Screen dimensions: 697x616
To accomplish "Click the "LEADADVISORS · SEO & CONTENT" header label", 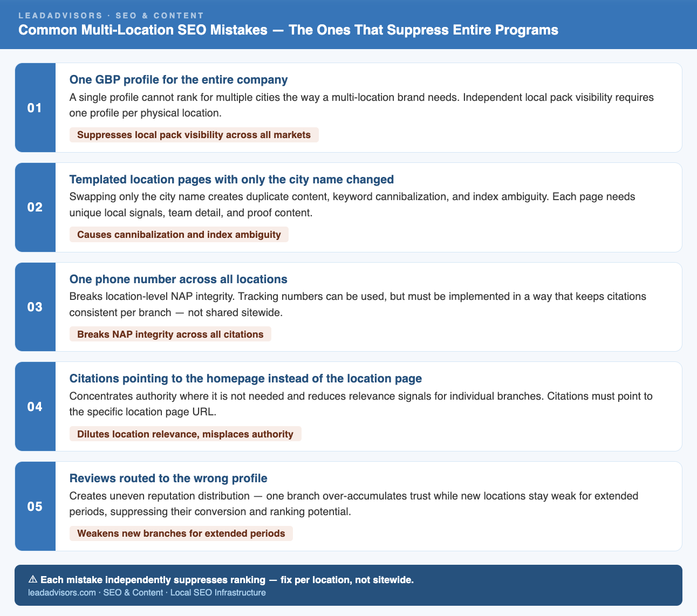I will pyautogui.click(x=111, y=16).
